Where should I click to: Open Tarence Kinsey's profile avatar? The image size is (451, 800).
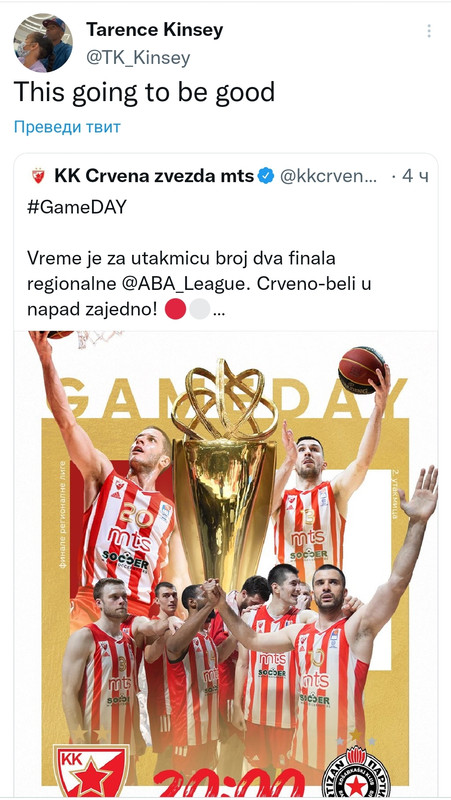(x=43, y=42)
